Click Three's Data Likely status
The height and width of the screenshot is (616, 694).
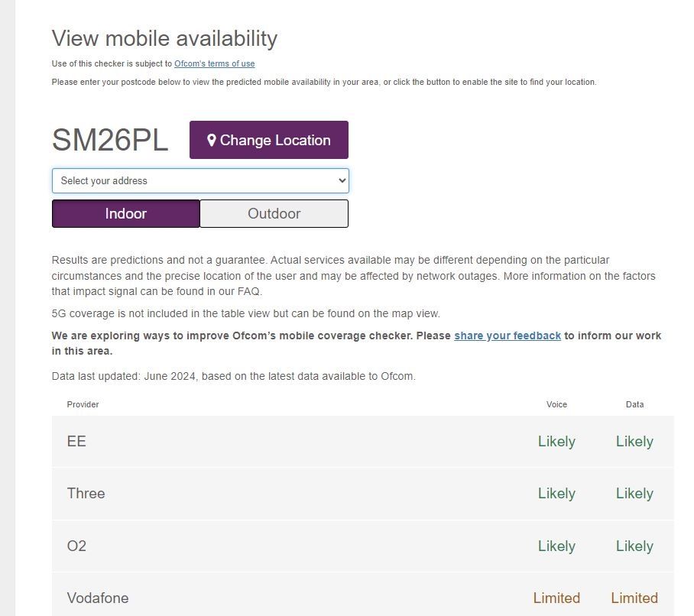pos(634,494)
